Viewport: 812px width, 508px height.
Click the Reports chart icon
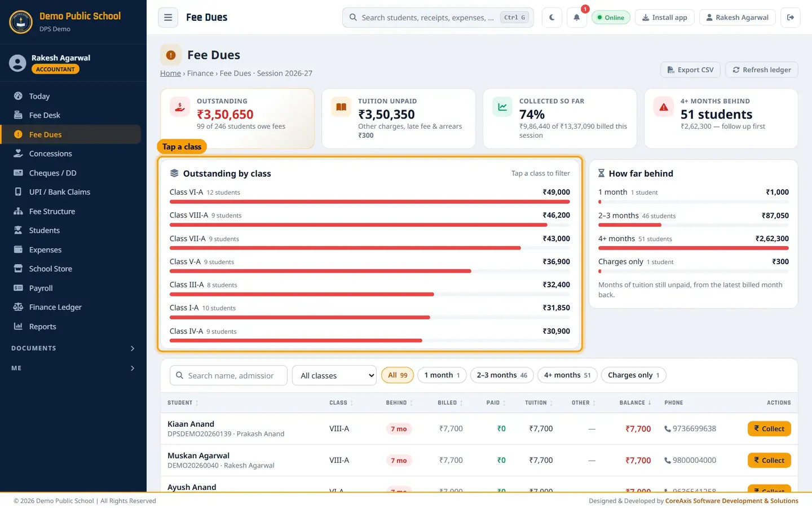(18, 326)
